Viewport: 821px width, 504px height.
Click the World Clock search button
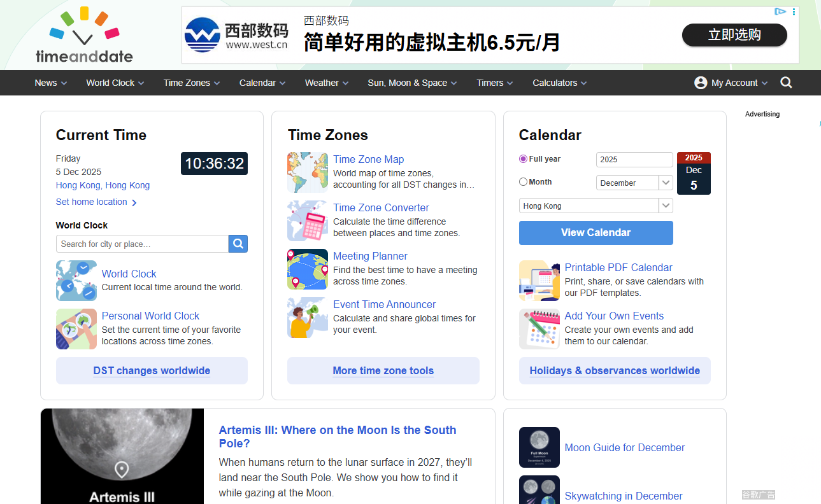click(238, 244)
